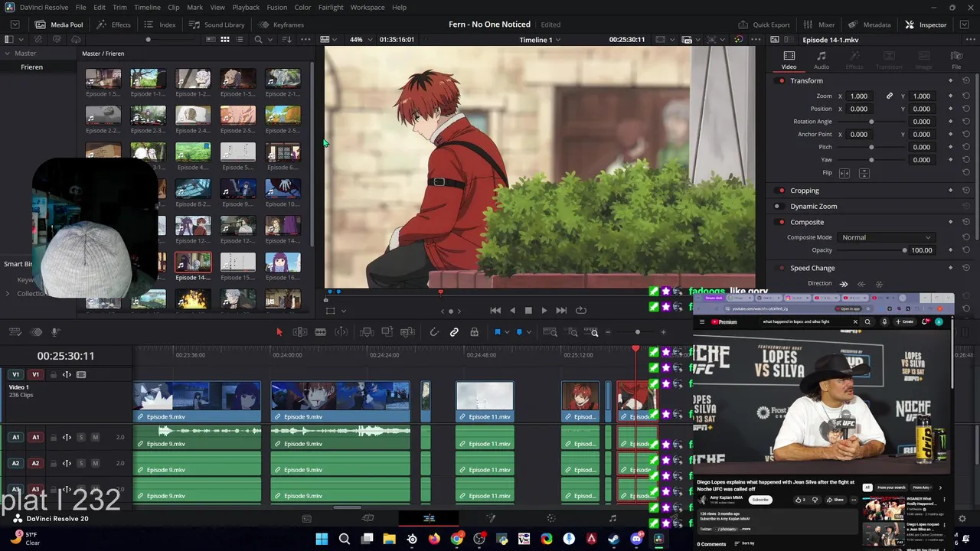Open project Settings gear icon in bottom right
This screenshot has width=980, height=551.
[x=962, y=518]
